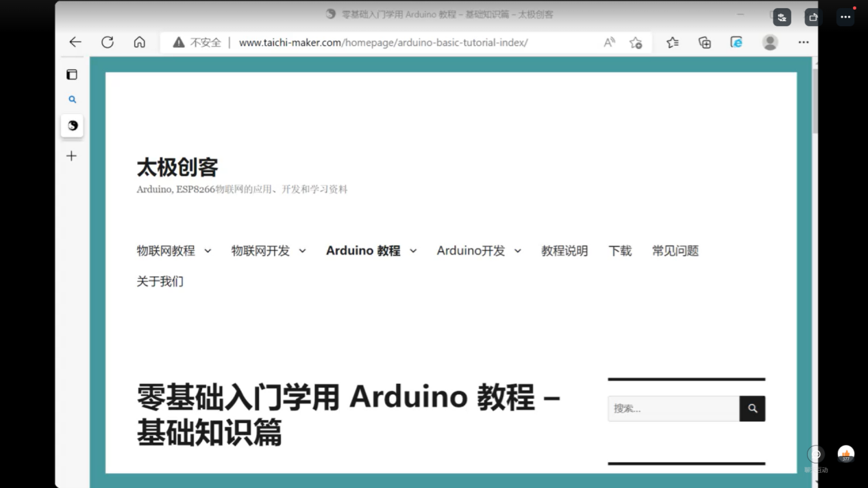The image size is (868, 488).
Task: Open the 下载 menu item
Action: point(620,251)
